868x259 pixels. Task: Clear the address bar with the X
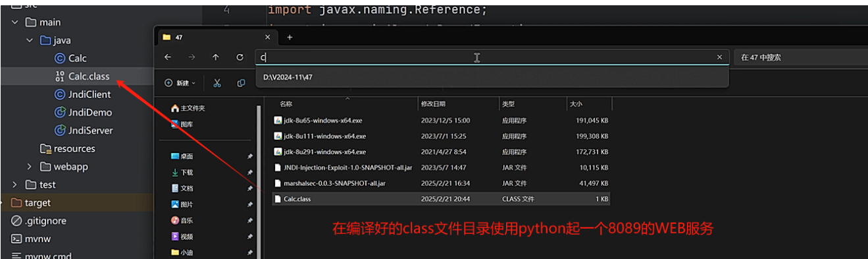click(x=719, y=57)
